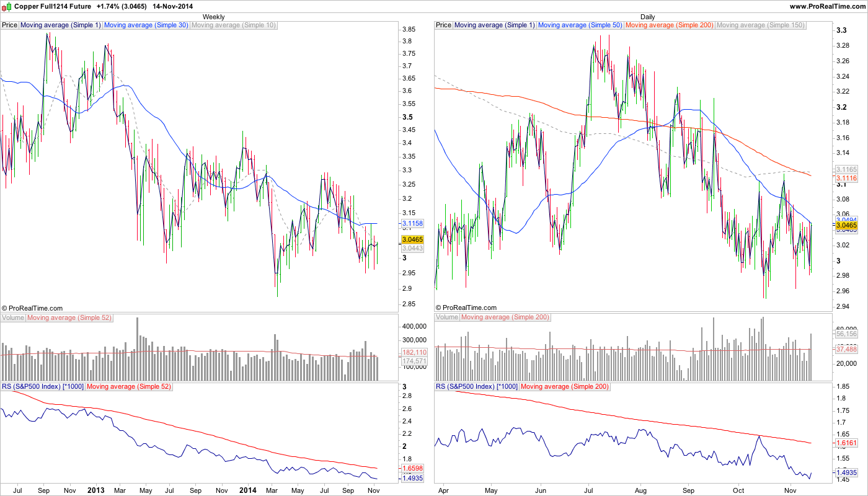868x496 pixels.
Task: Click the yellow 3.0465 price tag on Weekly axis
Action: coord(412,239)
